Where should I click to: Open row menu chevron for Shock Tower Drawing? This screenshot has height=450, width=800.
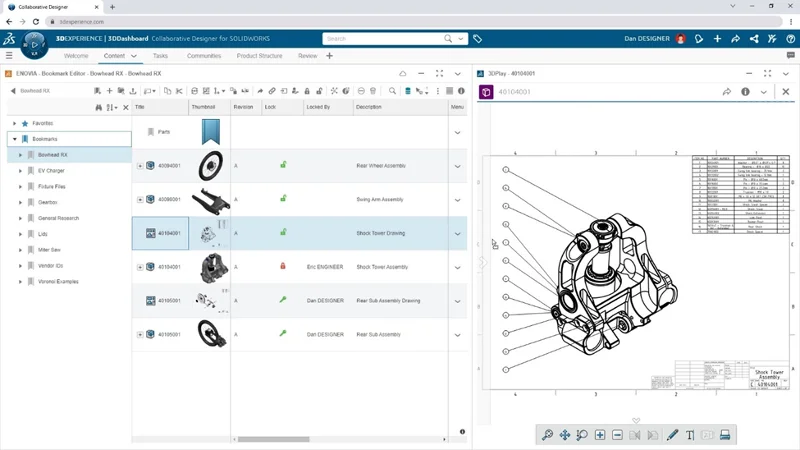coord(458,234)
